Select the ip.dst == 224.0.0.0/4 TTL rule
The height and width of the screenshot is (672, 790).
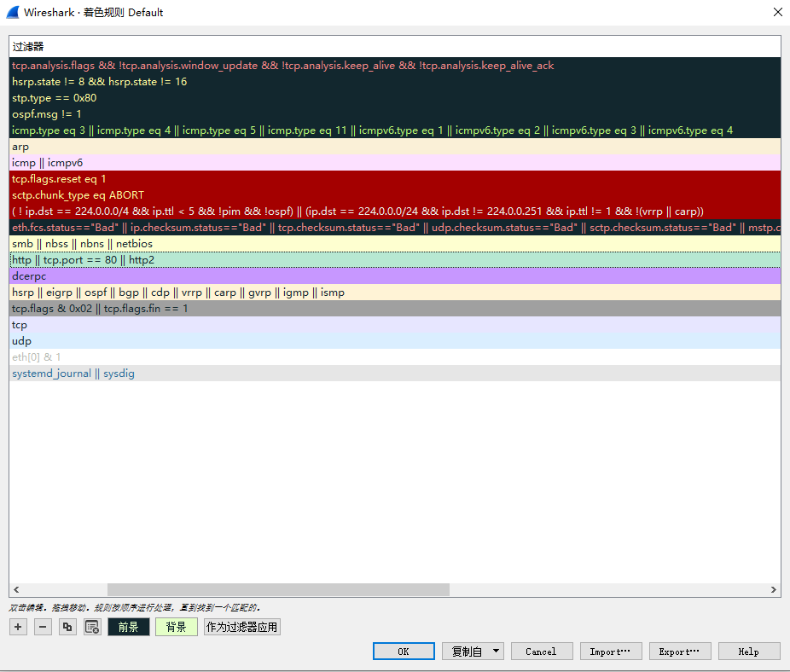click(395, 211)
